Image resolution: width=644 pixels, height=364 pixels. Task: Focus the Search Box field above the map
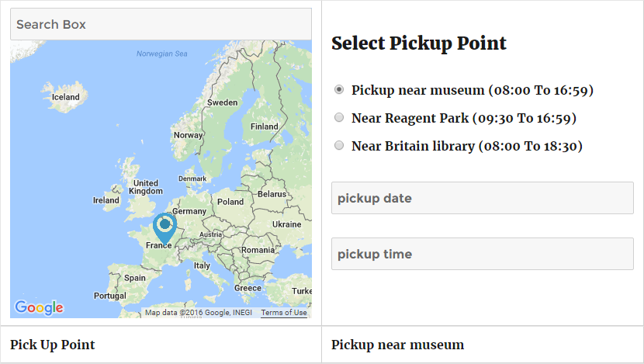pyautogui.click(x=161, y=24)
